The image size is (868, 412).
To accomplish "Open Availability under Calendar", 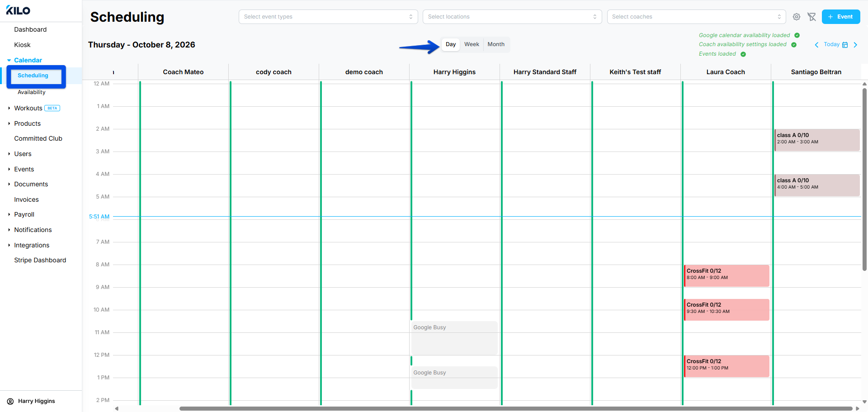I will pyautogui.click(x=32, y=92).
